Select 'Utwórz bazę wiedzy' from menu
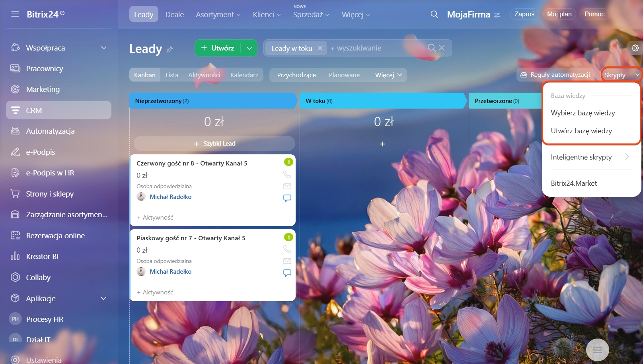 (x=581, y=131)
